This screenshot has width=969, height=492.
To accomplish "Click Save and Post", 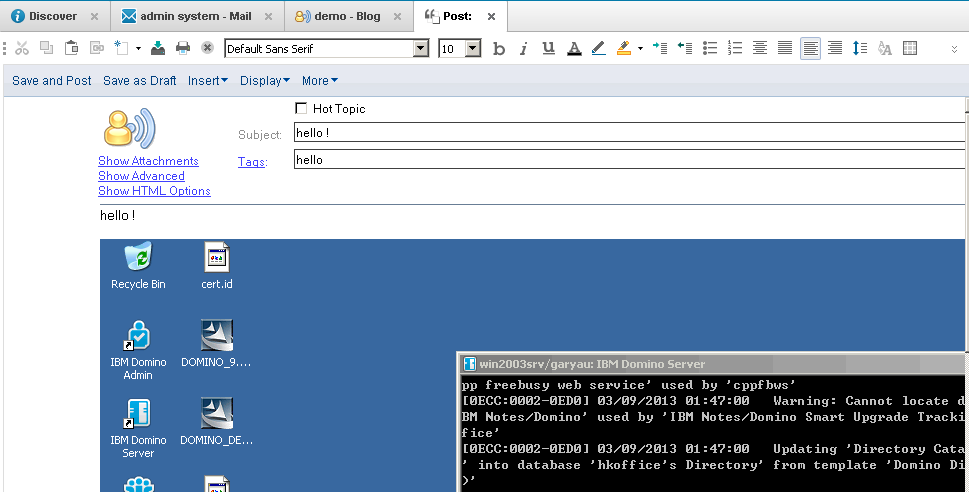I will tap(52, 80).
